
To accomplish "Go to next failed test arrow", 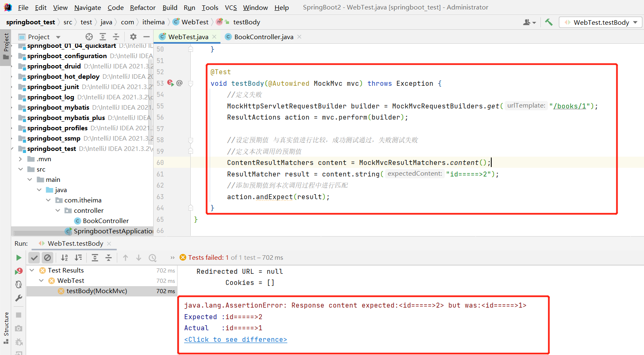I will 139,258.
